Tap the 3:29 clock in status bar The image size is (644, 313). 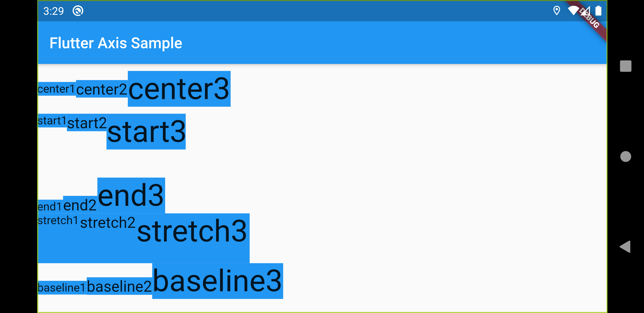click(54, 11)
